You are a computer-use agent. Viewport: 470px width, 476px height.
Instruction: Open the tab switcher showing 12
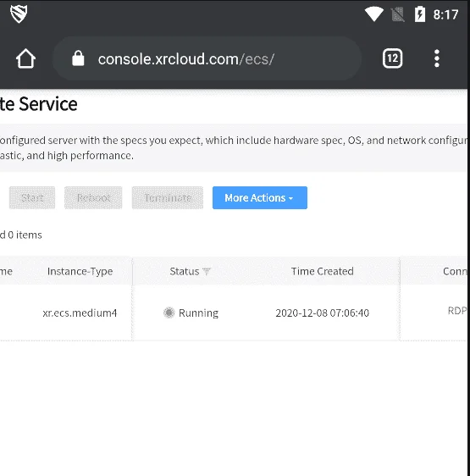pyautogui.click(x=392, y=58)
